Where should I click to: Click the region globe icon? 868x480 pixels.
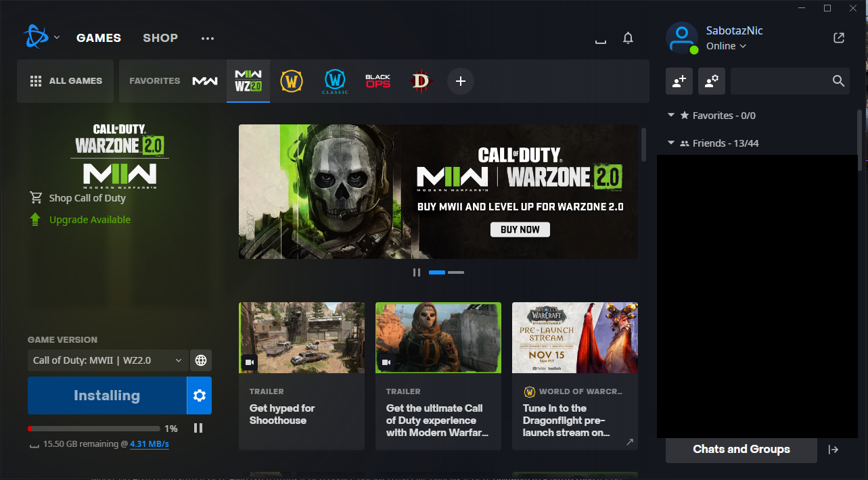(201, 360)
